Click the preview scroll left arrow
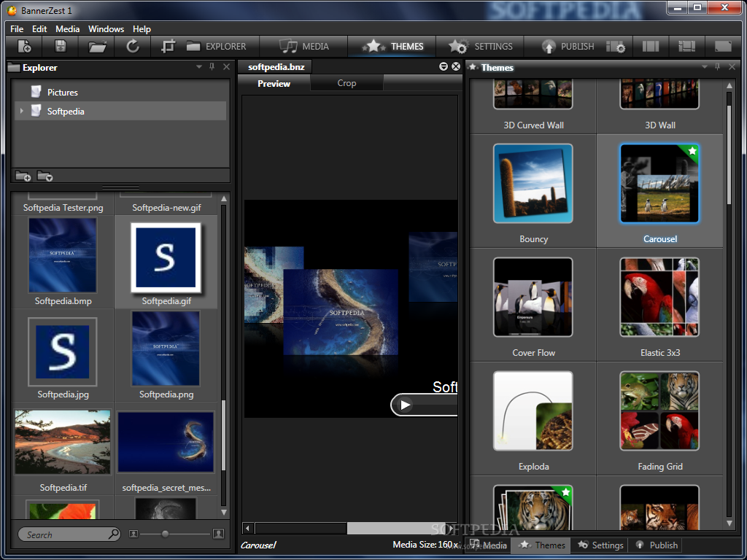Image resolution: width=747 pixels, height=560 pixels. (x=248, y=528)
